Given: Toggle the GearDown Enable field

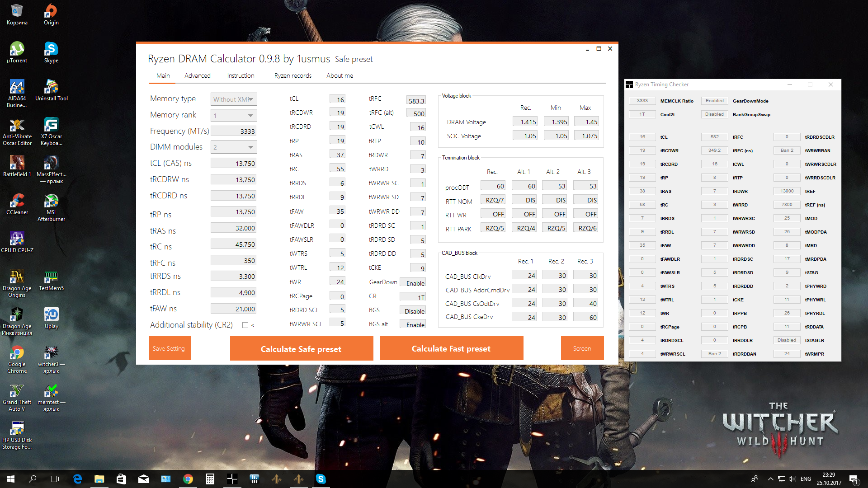Looking at the screenshot, I should pyautogui.click(x=413, y=283).
